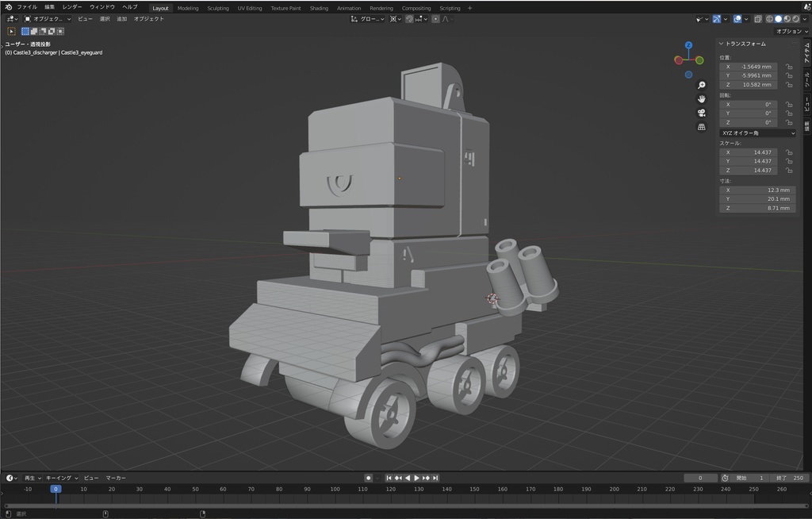Toggle camera view icon
The height and width of the screenshot is (519, 812).
[702, 113]
